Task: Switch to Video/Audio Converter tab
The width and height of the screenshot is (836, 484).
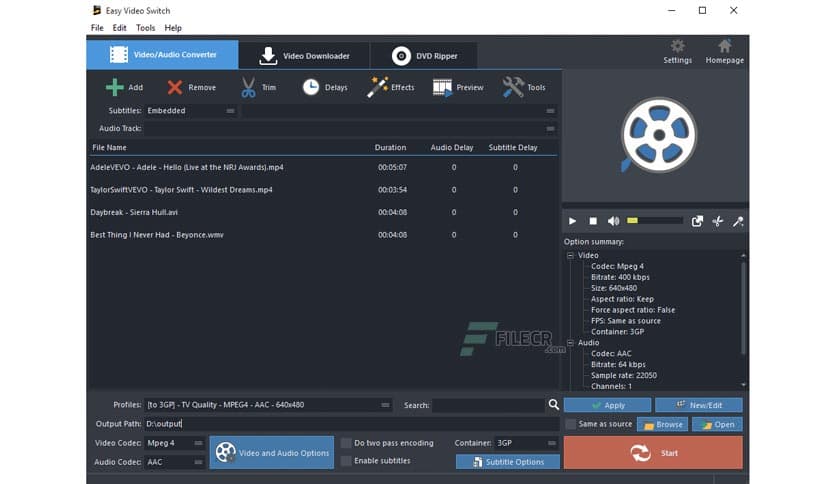Action: pos(162,55)
